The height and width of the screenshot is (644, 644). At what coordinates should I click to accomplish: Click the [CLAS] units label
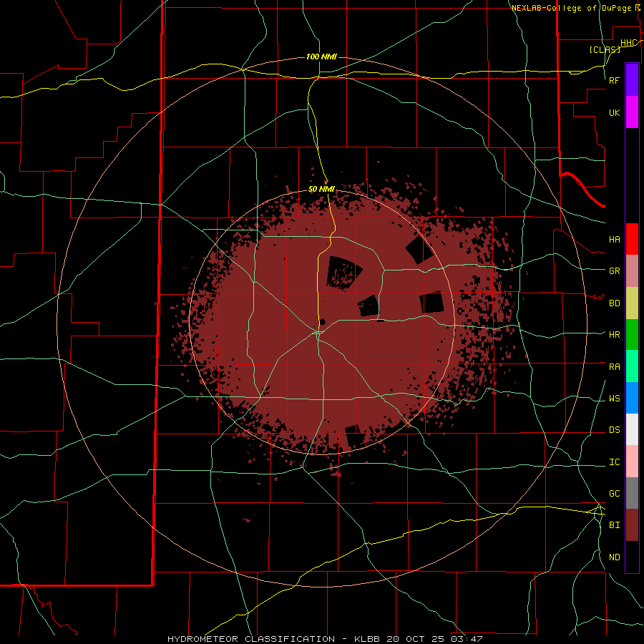click(605, 49)
